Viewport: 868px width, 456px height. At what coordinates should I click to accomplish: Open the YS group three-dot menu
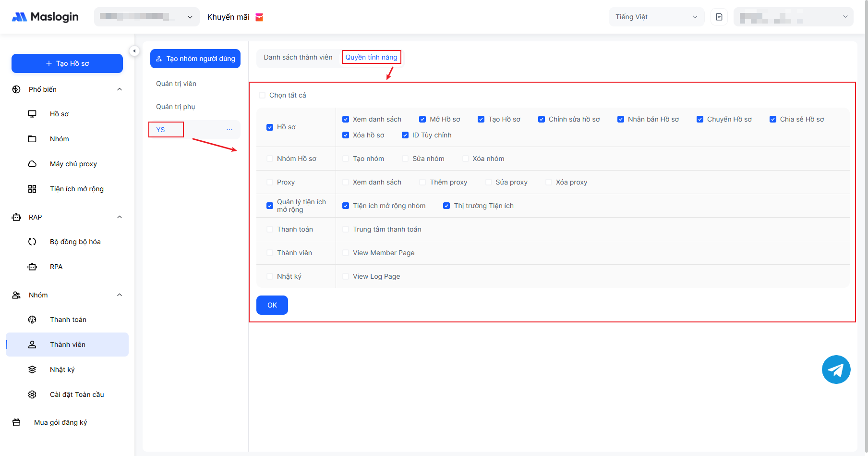pyautogui.click(x=229, y=130)
